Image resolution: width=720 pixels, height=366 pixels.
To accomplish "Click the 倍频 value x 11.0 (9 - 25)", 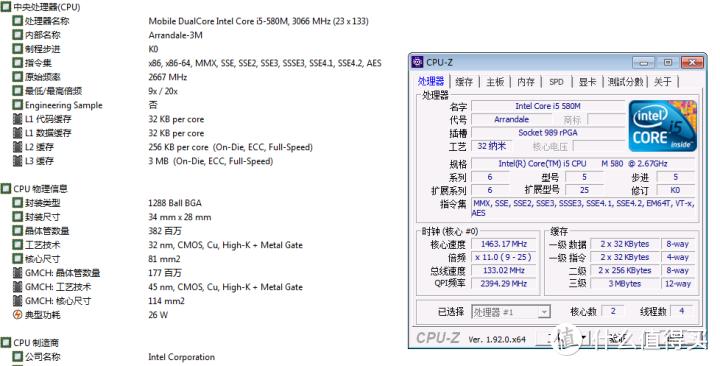I will point(504,258).
